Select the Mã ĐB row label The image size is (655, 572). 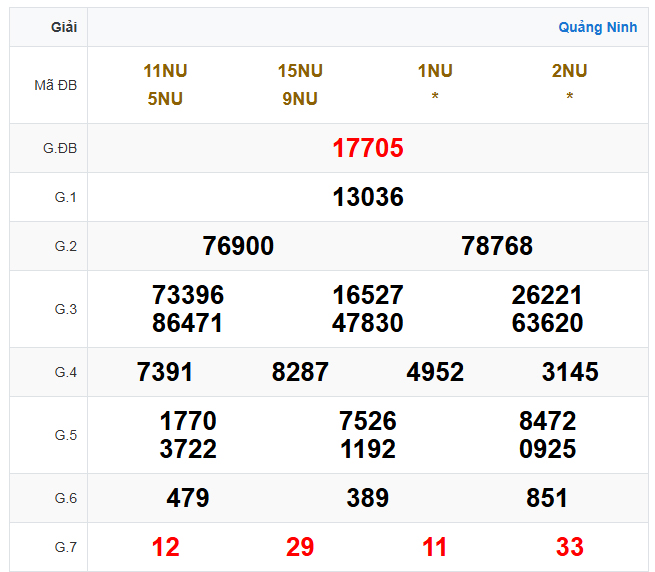[55, 85]
